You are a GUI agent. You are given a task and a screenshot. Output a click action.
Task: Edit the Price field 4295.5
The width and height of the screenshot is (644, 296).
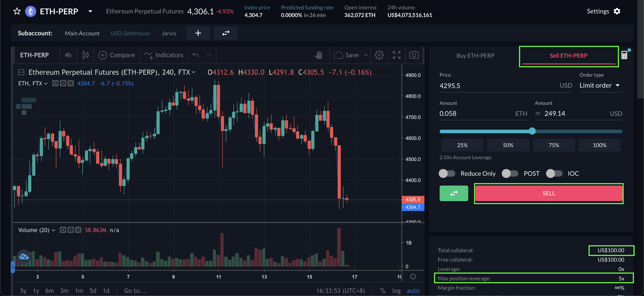coord(506,86)
